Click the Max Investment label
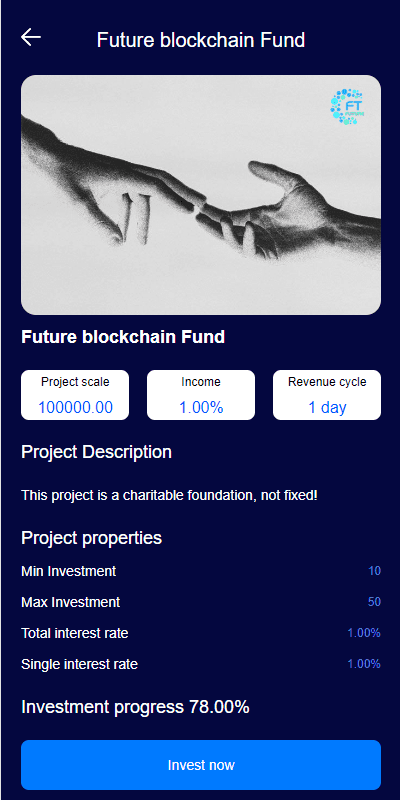The height and width of the screenshot is (800, 400). (x=70, y=602)
